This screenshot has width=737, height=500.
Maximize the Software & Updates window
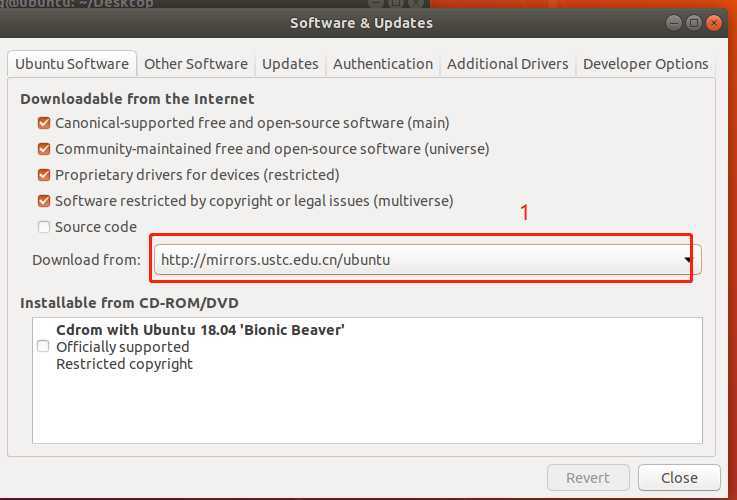point(693,22)
